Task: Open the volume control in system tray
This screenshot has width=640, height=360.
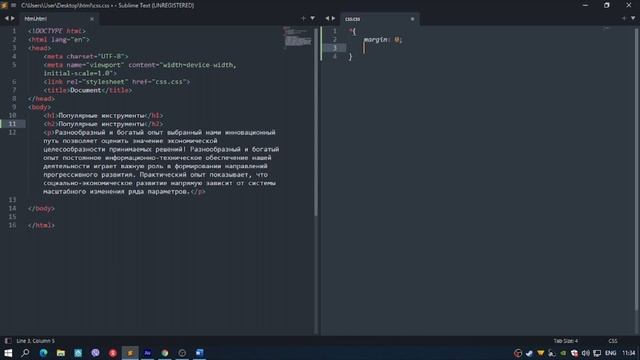Action: pos(586,353)
